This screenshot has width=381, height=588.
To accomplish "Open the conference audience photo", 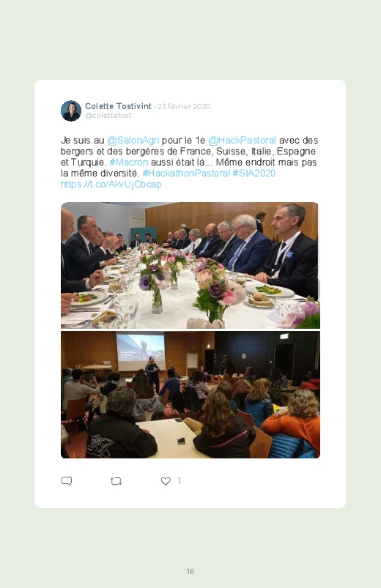I will tap(190, 395).
